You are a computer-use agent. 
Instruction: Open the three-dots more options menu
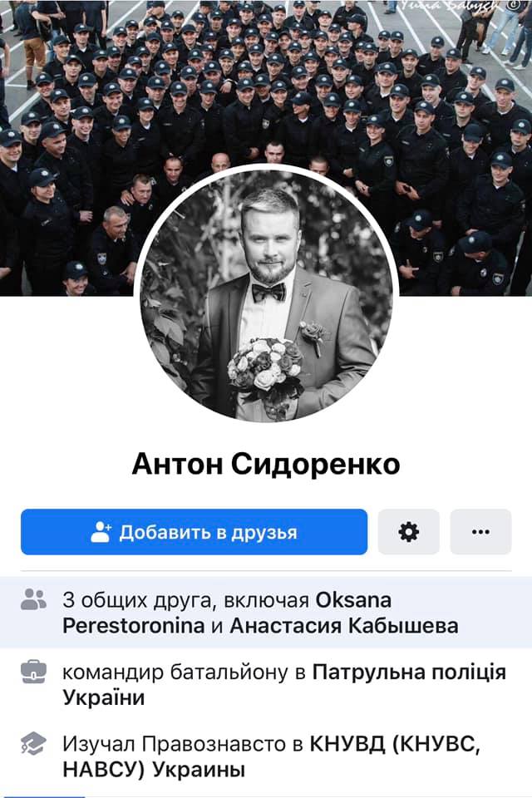point(480,532)
